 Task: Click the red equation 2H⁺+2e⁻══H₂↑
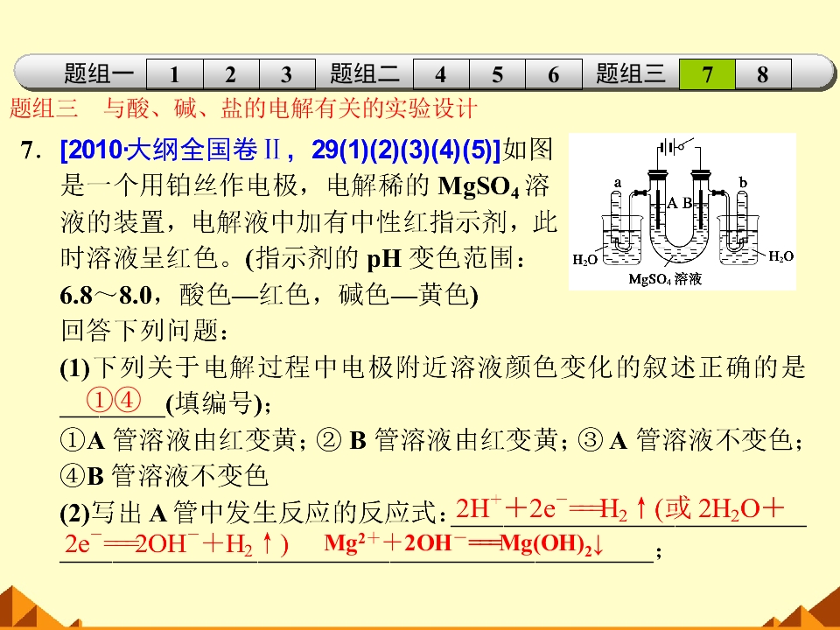click(552, 507)
